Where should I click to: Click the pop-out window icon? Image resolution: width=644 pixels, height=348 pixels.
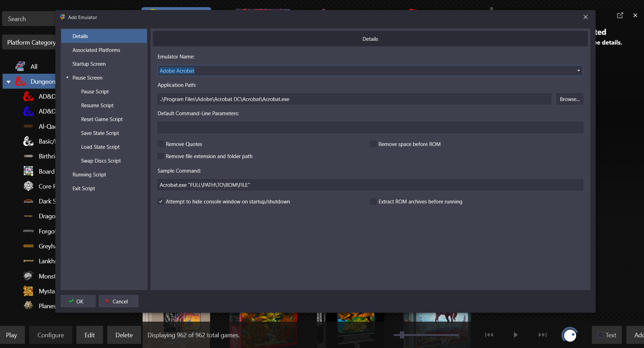point(620,15)
